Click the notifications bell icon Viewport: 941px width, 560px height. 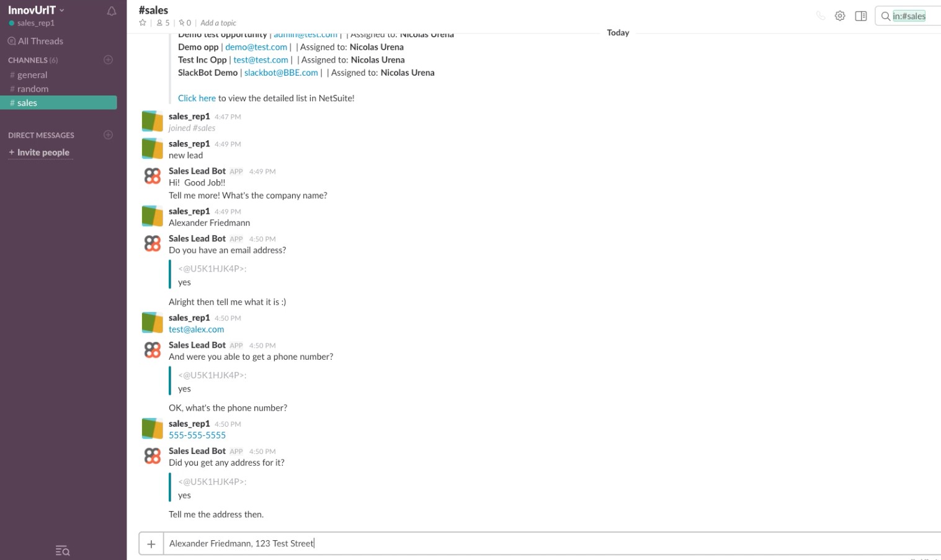coord(112,11)
